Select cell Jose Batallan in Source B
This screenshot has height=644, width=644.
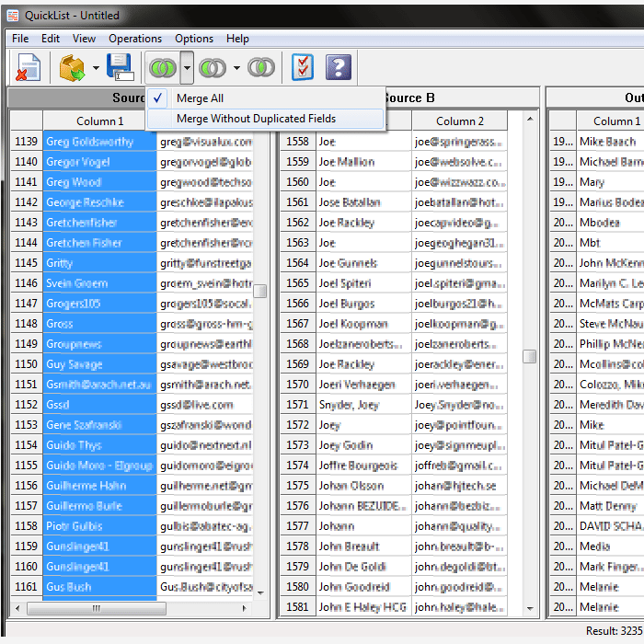tap(363, 202)
